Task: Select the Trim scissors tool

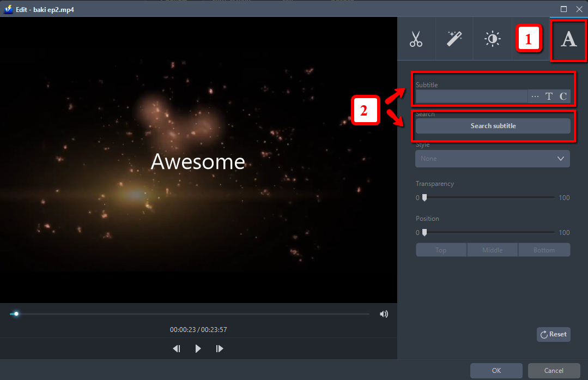Action: click(416, 38)
